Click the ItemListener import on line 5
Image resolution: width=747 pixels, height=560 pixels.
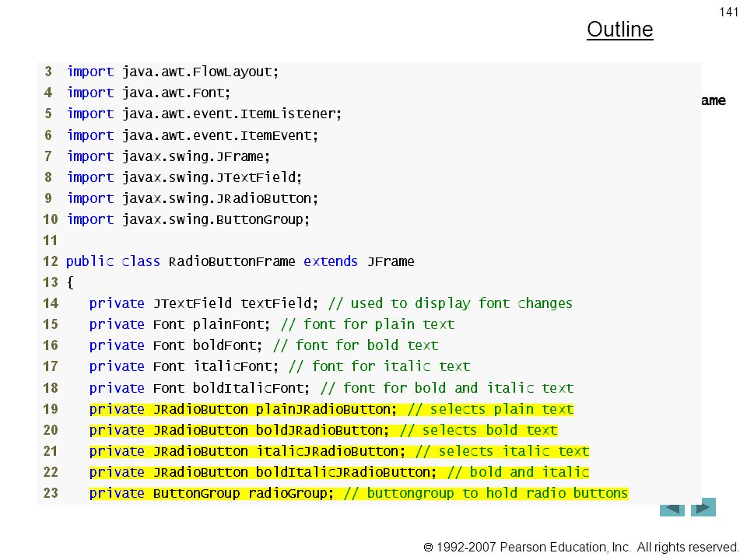pos(204,114)
